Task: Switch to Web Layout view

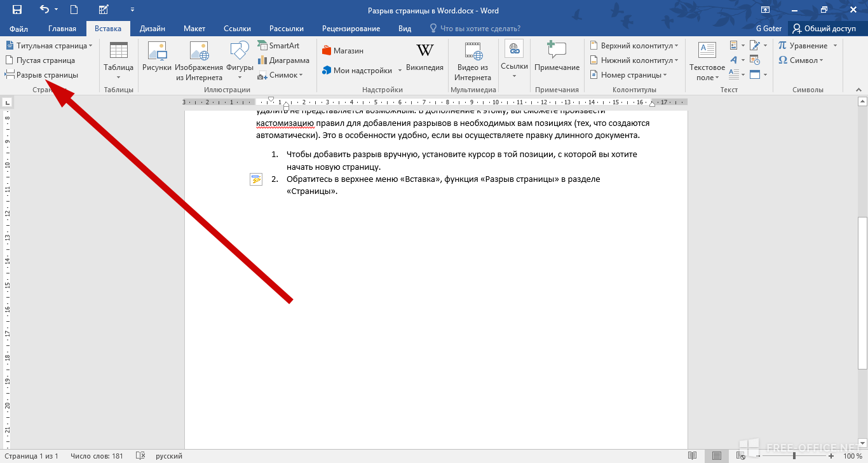Action: [740, 456]
